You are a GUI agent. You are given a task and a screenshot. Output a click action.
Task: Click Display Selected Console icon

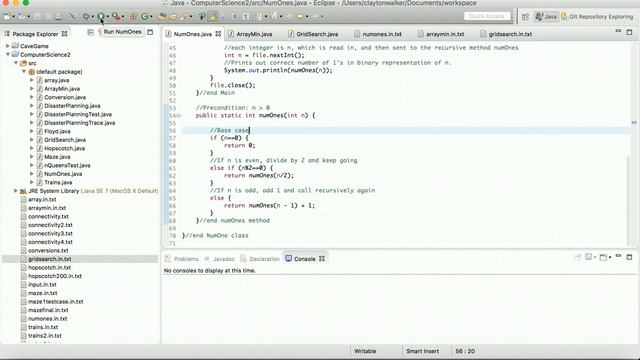589,257
